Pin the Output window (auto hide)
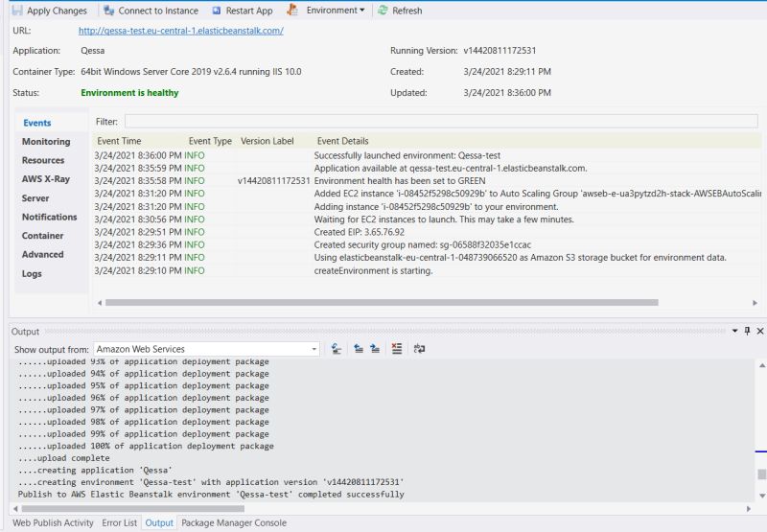The image size is (767, 532). click(x=747, y=331)
